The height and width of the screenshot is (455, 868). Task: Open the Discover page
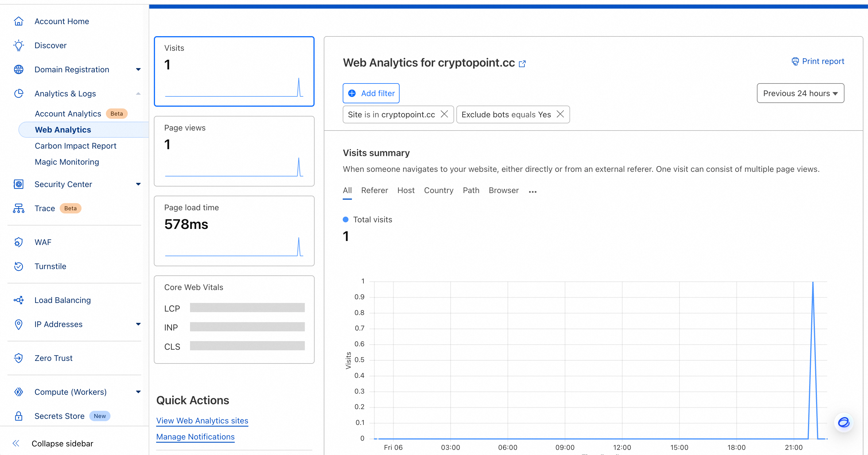tap(51, 45)
